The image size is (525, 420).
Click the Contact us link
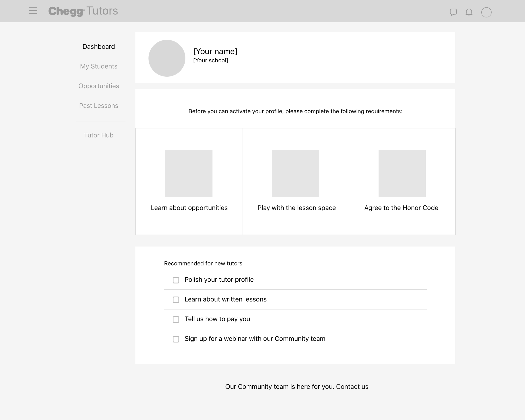(x=352, y=387)
